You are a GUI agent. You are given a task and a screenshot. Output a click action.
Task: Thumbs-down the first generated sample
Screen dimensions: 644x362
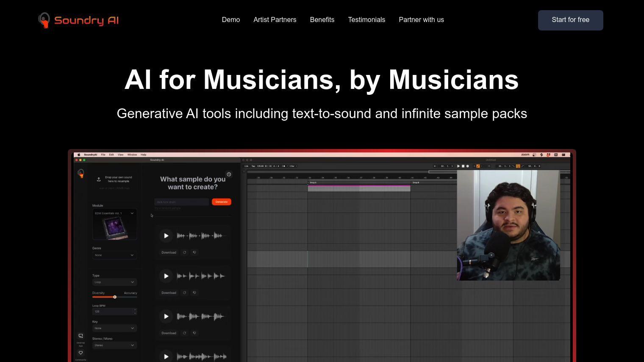pos(194,252)
